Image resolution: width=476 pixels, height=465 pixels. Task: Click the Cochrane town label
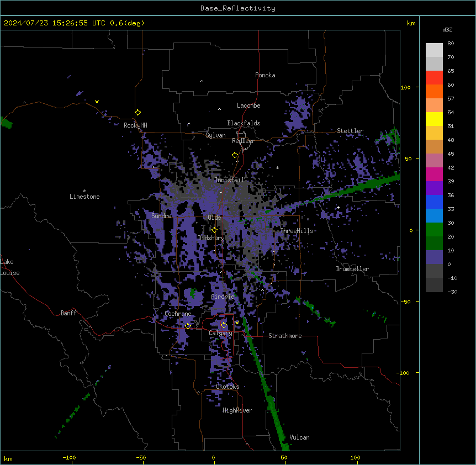[x=178, y=314]
